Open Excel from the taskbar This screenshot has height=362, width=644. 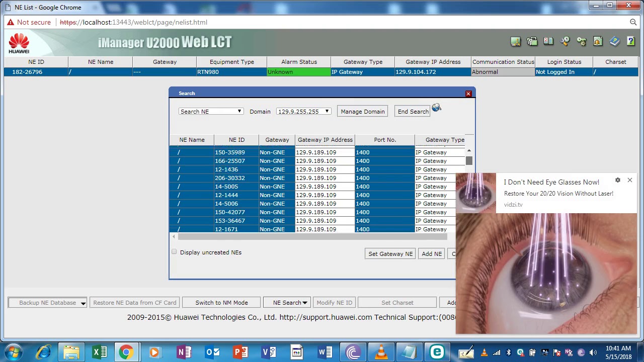pos(100,352)
